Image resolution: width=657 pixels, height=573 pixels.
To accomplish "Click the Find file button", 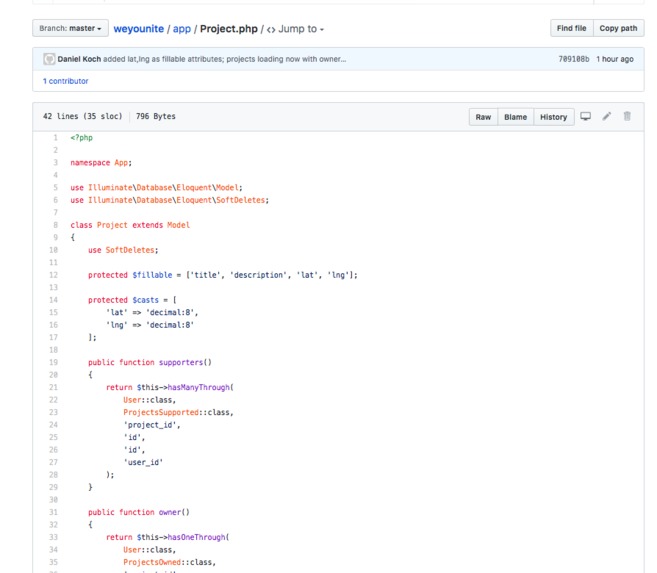I will 572,28.
